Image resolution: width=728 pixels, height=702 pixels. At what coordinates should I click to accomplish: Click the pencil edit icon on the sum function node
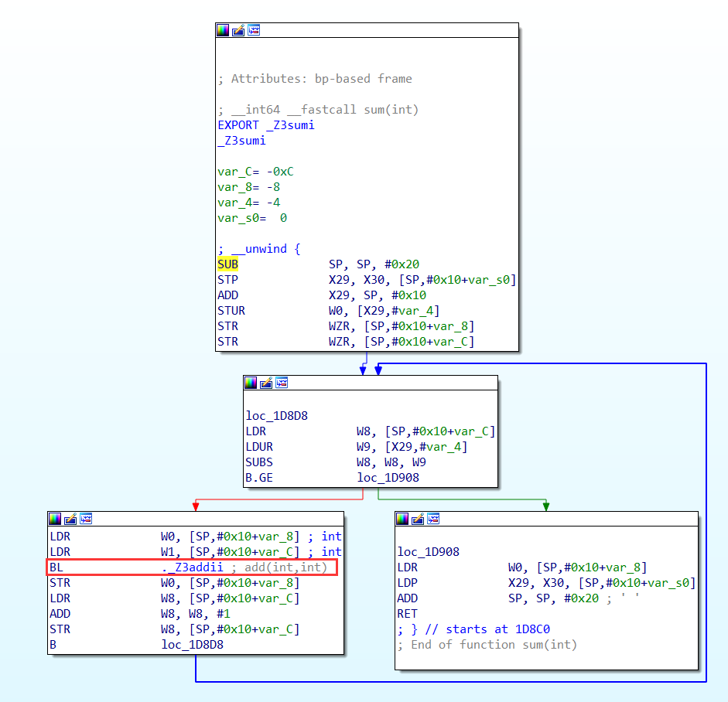click(x=238, y=30)
